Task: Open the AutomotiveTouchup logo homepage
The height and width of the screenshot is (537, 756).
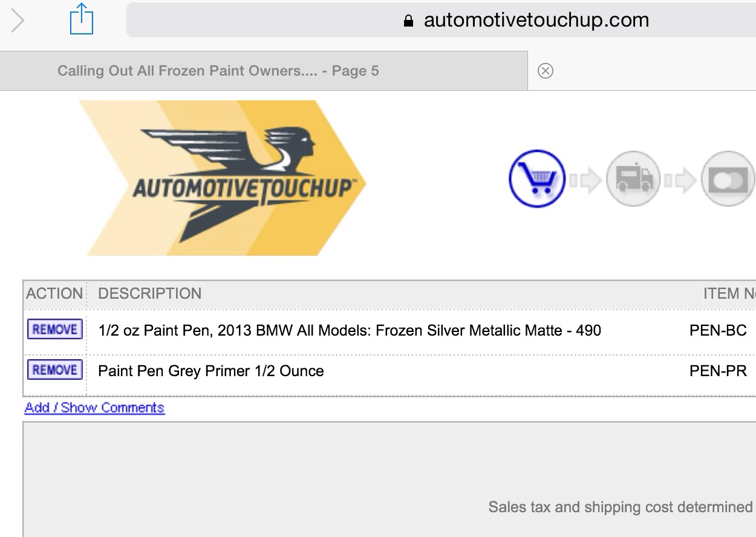Action: [x=222, y=178]
